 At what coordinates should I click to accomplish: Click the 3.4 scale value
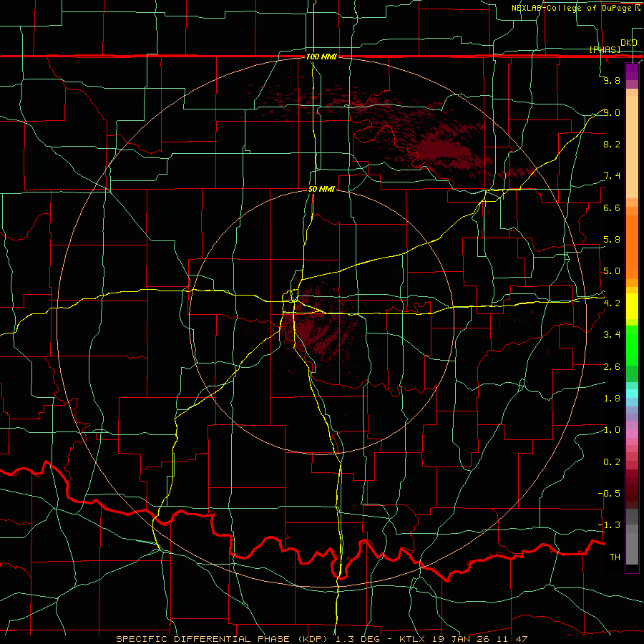(x=612, y=335)
